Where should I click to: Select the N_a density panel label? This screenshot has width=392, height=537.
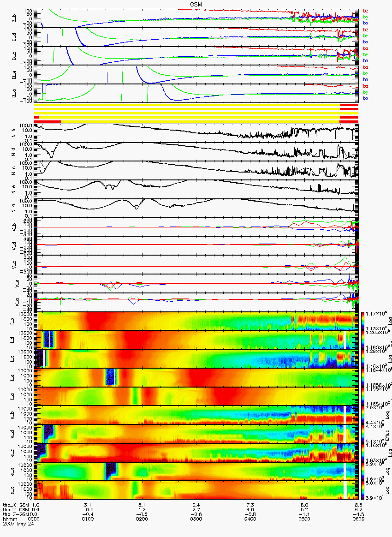pos(14,208)
